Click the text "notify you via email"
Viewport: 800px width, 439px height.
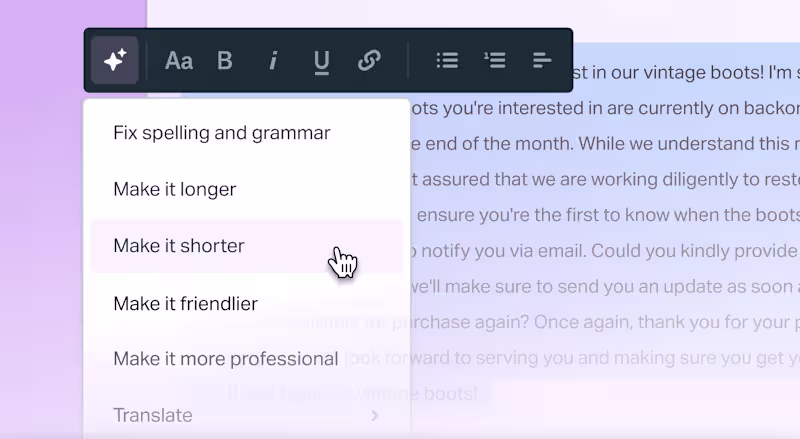point(503,251)
